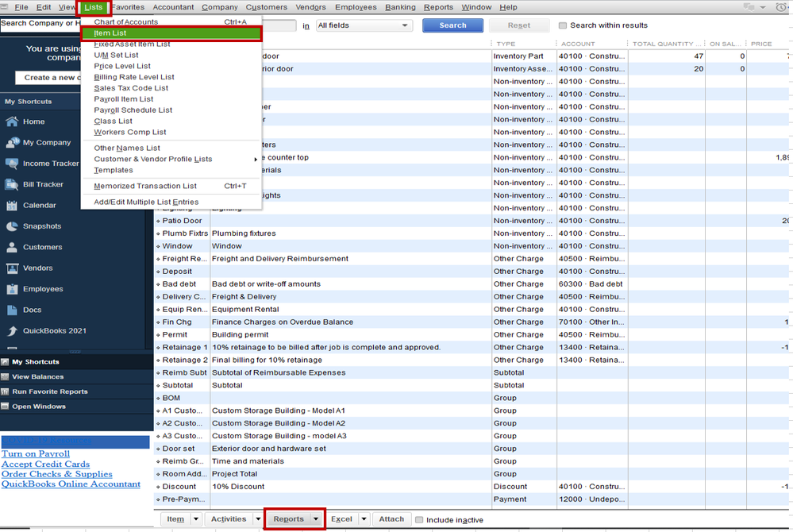Select the Discount item row
The image size is (793, 532).
tap(472, 486)
